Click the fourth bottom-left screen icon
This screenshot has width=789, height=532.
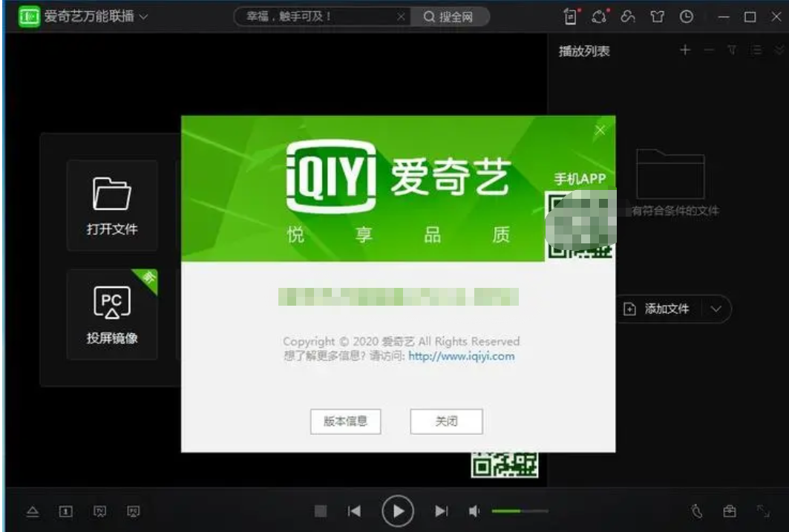(134, 512)
